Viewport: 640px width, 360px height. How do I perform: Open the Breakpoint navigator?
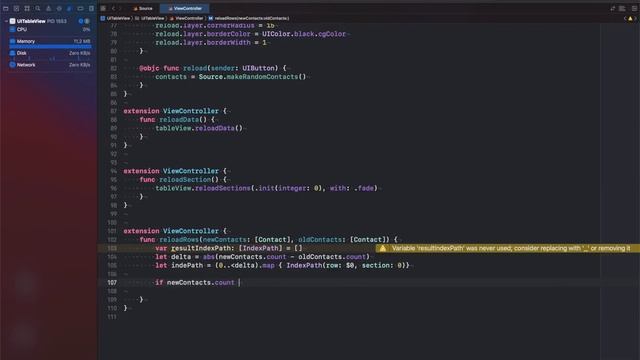(80, 8)
